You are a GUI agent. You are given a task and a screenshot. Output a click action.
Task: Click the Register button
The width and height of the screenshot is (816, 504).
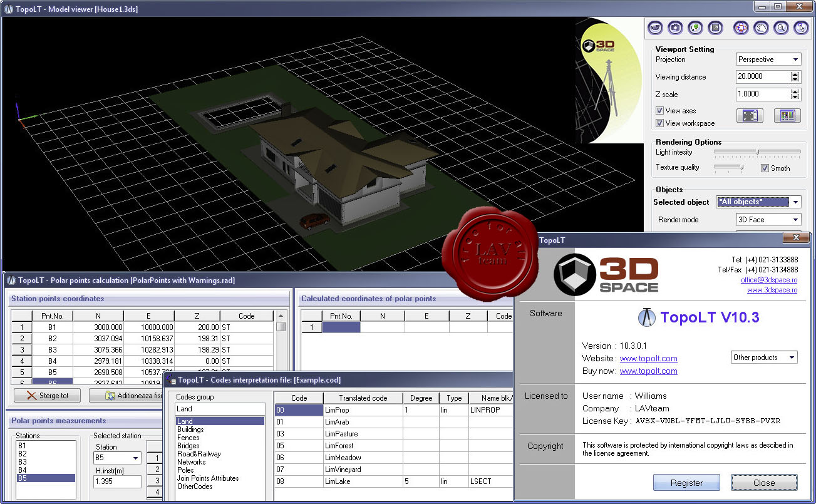pyautogui.click(x=686, y=483)
